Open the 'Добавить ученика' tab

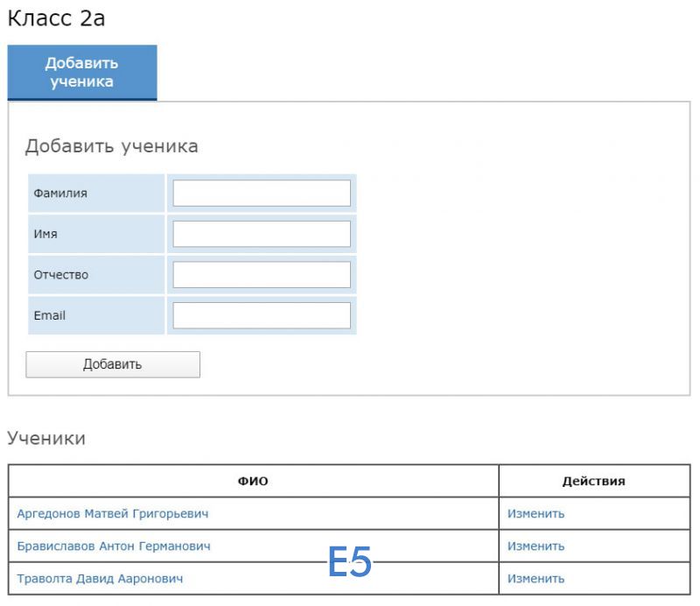(81, 73)
